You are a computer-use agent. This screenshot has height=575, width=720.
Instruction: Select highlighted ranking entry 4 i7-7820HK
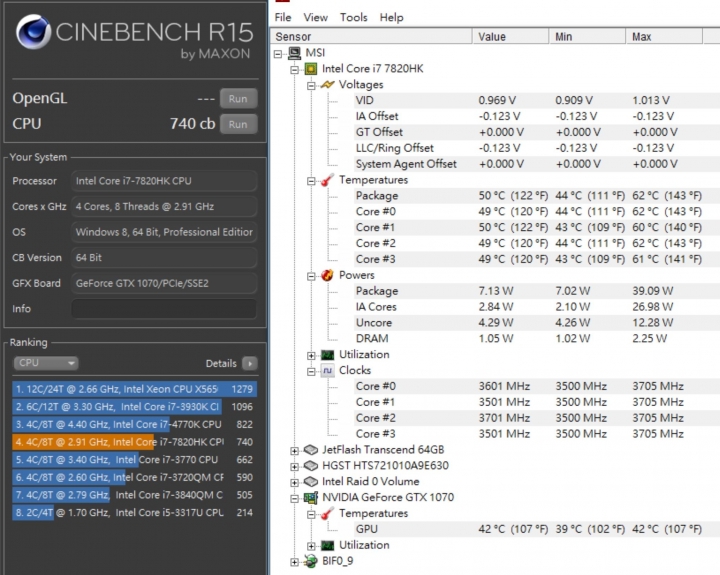click(x=135, y=442)
